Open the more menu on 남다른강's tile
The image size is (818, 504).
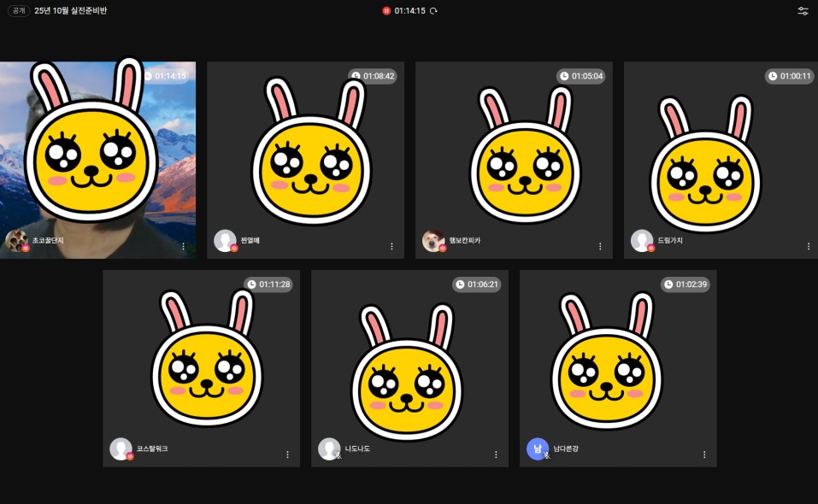(704, 454)
